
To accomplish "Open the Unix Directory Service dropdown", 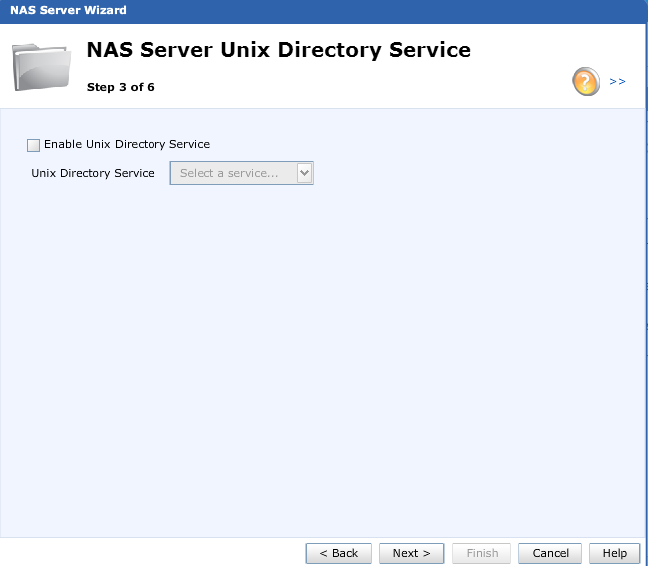I will pyautogui.click(x=241, y=173).
